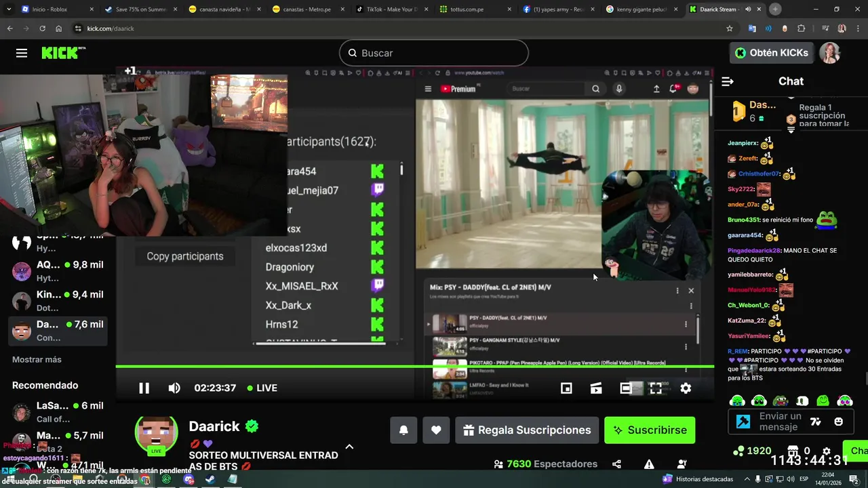This screenshot has height=488, width=868.
Task: Reload the page
Action: pyautogui.click(x=42, y=28)
